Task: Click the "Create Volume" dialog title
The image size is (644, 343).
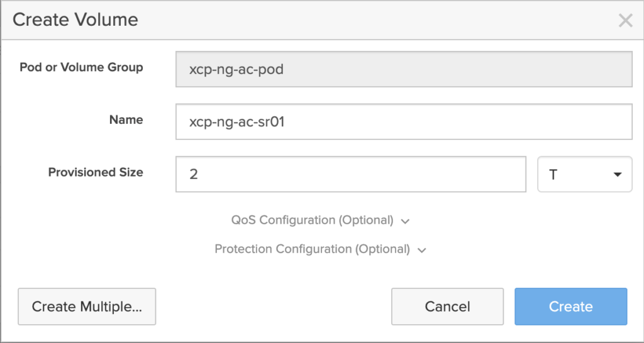Action: click(x=75, y=20)
